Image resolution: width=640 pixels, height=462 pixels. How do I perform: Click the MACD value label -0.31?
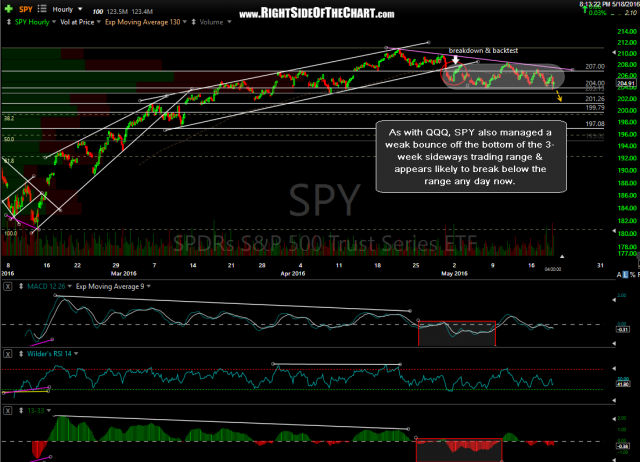click(623, 329)
